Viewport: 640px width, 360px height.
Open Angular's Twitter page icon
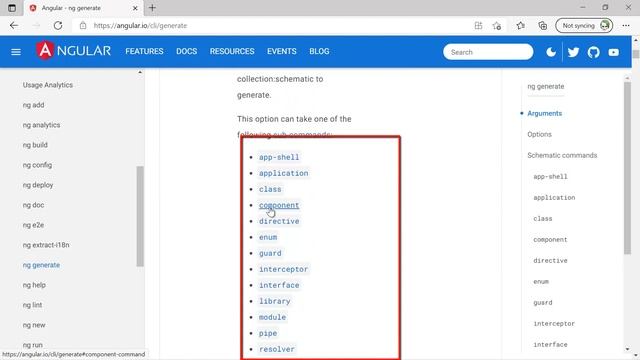pyautogui.click(x=573, y=52)
